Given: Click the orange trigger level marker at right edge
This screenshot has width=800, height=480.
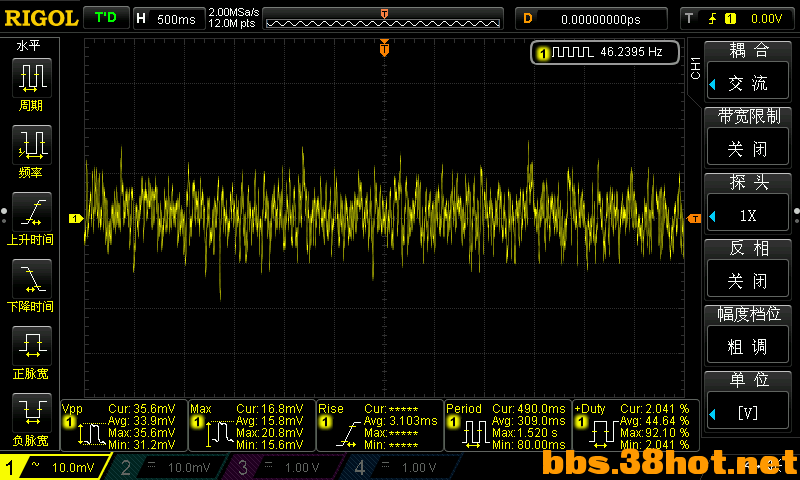Looking at the screenshot, I should click(x=694, y=218).
